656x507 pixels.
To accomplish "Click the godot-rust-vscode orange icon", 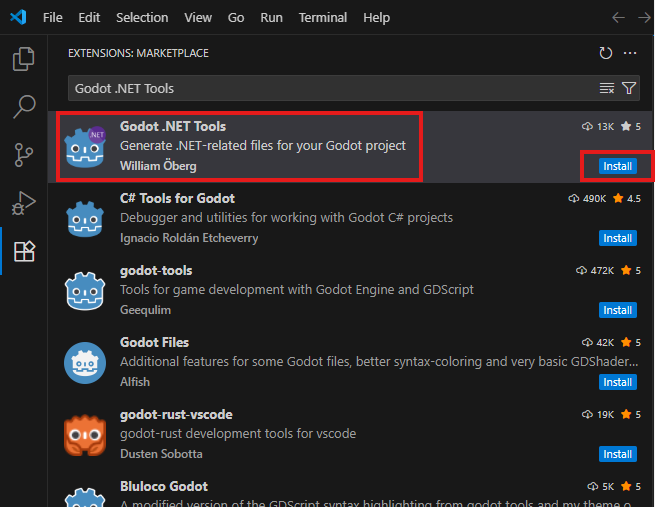I will (85, 435).
